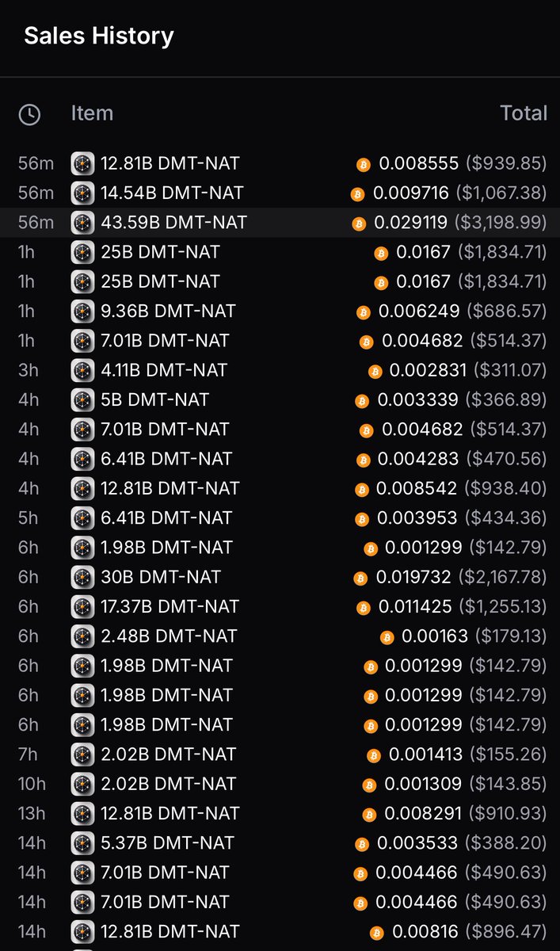Click the ($311.07) dollar value
Image resolution: width=560 pixels, height=951 pixels.
point(510,370)
